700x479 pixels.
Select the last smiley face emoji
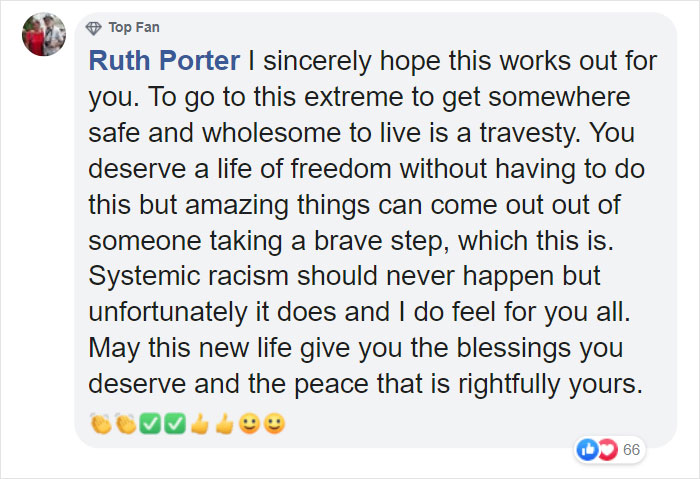(274, 424)
